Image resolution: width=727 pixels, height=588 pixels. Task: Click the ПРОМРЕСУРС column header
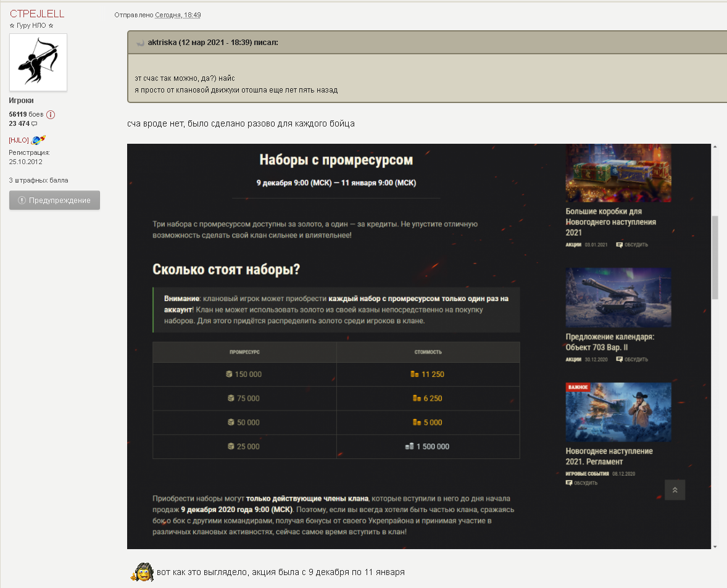tap(244, 352)
